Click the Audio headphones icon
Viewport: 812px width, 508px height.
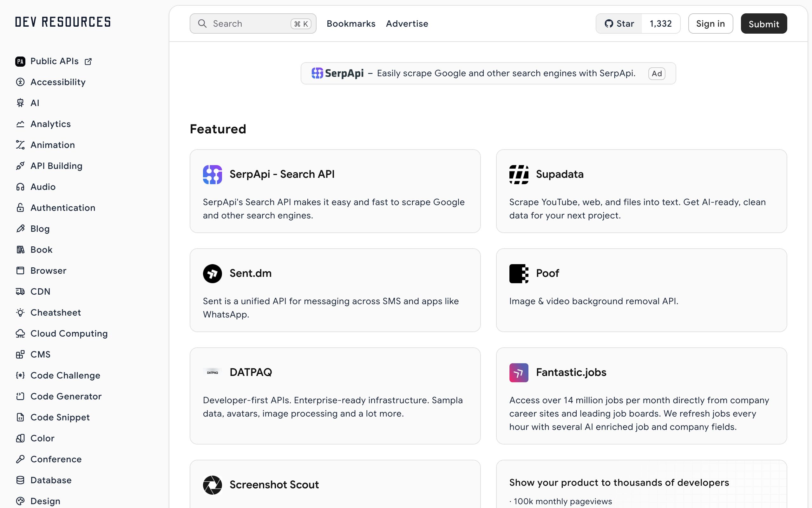coord(20,187)
